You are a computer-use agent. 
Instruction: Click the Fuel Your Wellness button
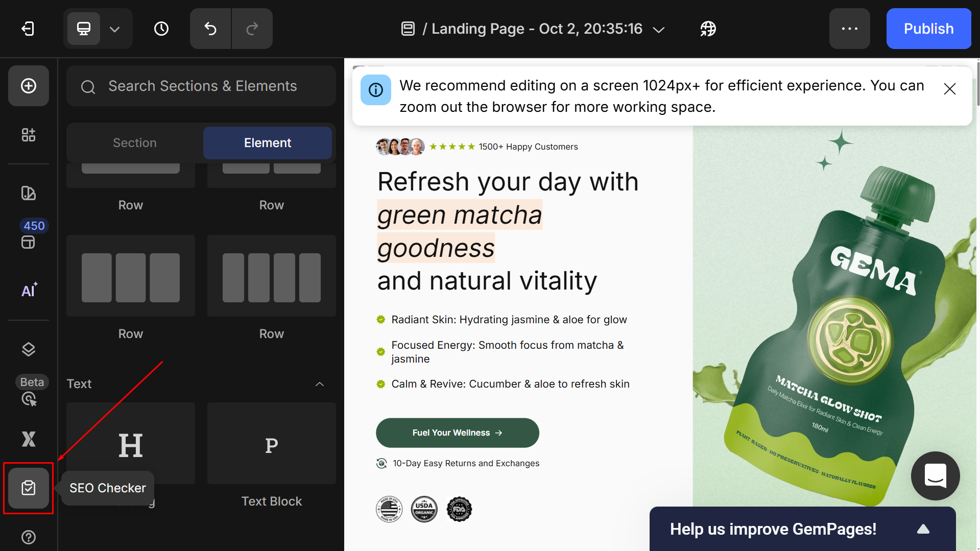click(x=457, y=433)
